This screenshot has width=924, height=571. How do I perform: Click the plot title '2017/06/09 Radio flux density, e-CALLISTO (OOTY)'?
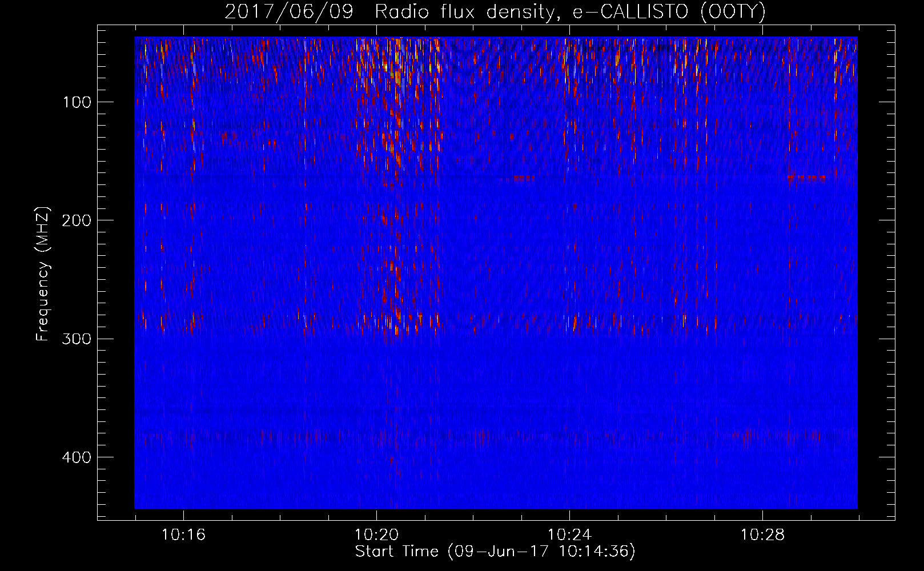tap(495, 12)
